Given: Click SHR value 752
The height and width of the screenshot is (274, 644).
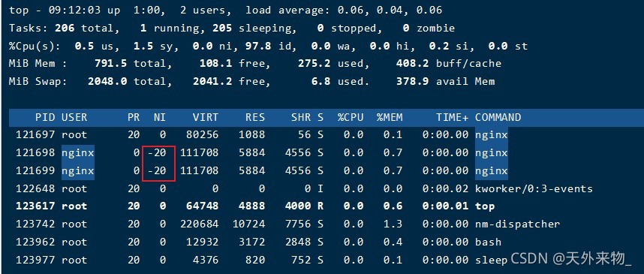Looking at the screenshot, I should click(301, 260).
